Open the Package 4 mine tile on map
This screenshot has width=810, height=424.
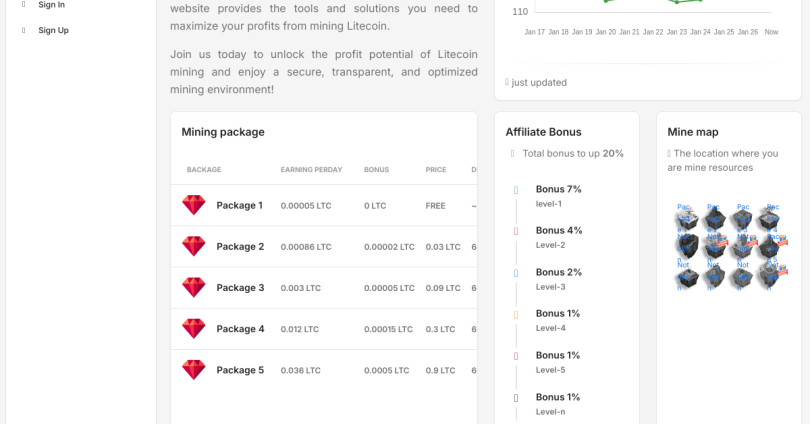click(770, 218)
